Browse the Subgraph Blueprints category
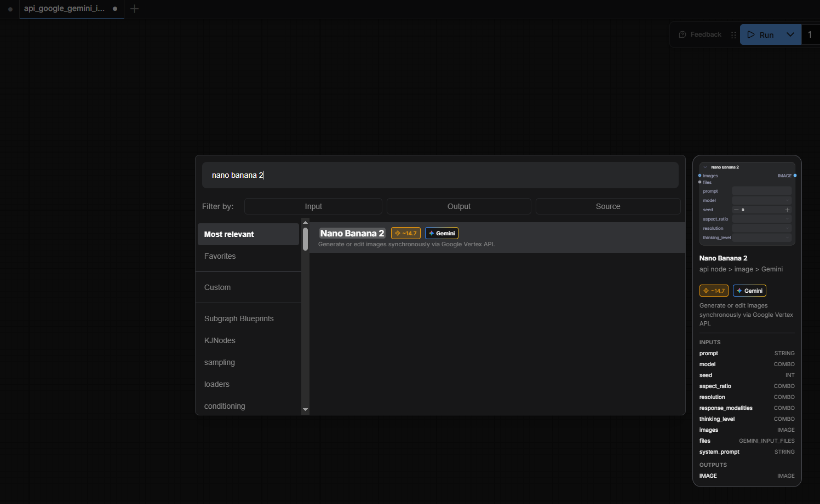820x504 pixels. [249, 318]
